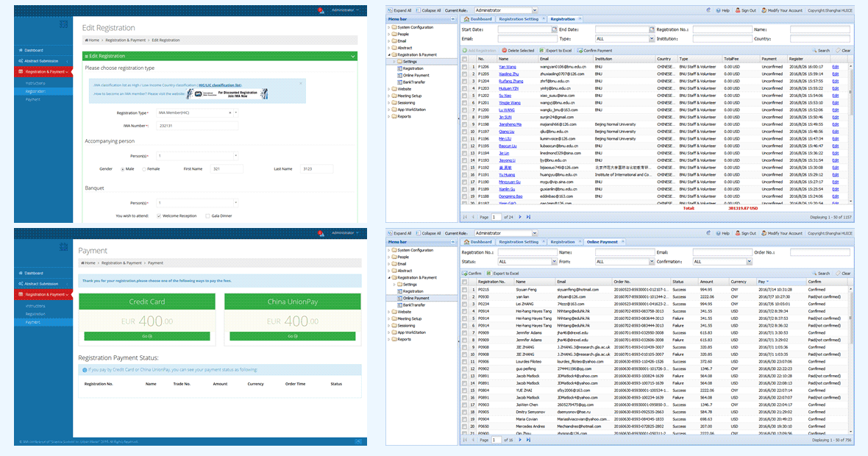Toggle the Welcome Reception checkbox
Image resolution: width=868 pixels, height=456 pixels.
159,215
